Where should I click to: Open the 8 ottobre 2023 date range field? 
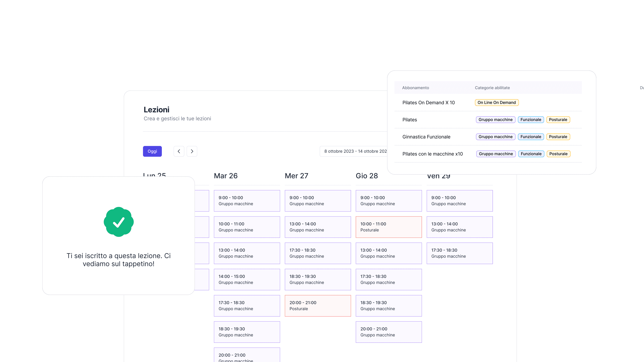coord(355,151)
